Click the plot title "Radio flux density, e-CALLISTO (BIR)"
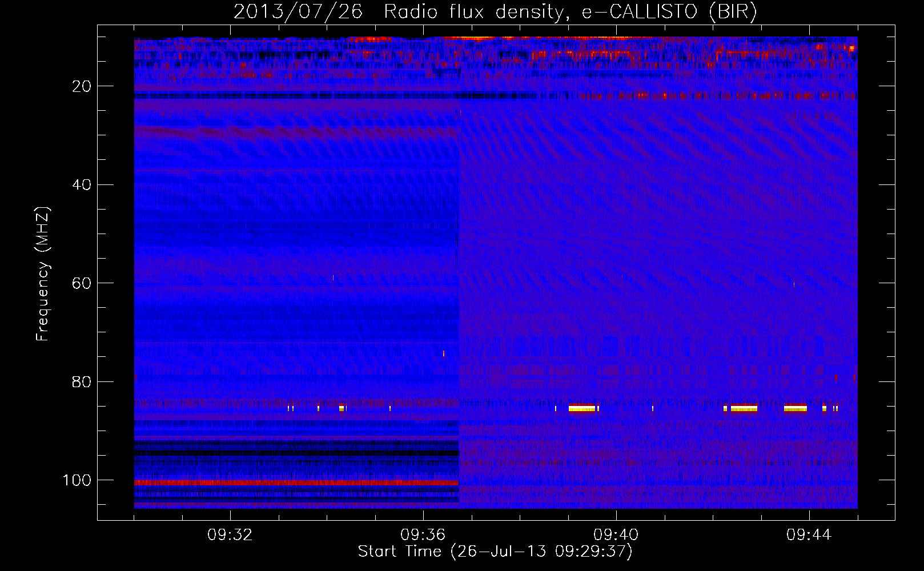 [x=571, y=11]
